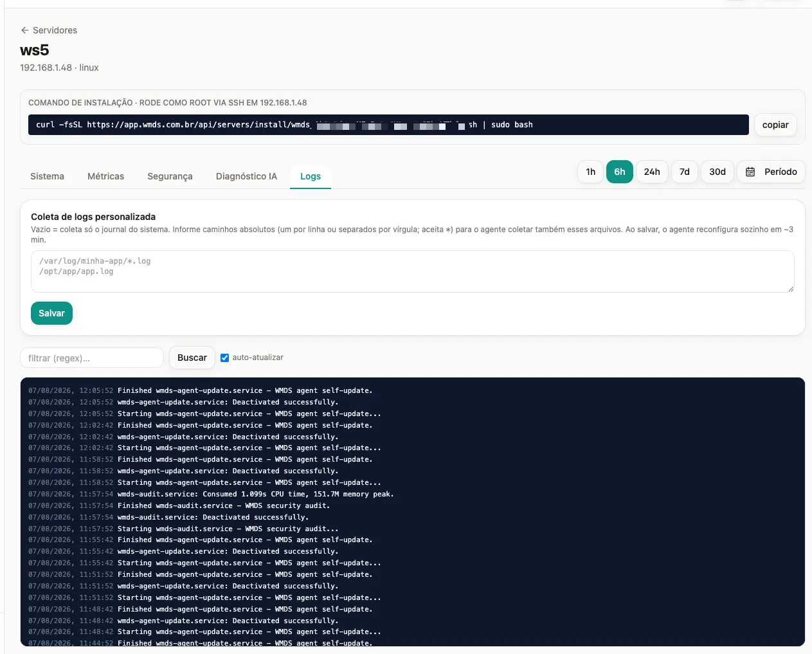This screenshot has height=654, width=812.
Task: Toggle the auto-atualizar checkbox
Action: (x=224, y=358)
